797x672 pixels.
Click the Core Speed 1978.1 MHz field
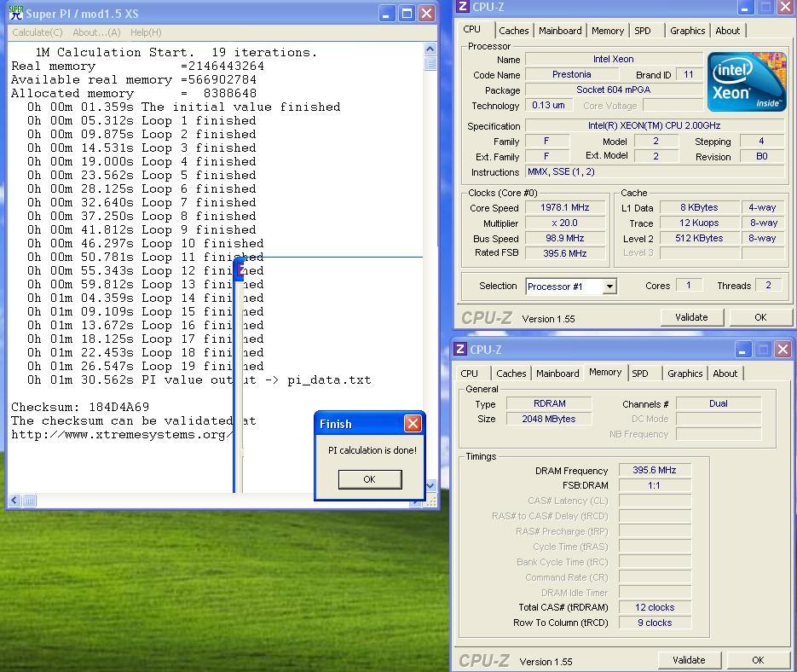(564, 207)
